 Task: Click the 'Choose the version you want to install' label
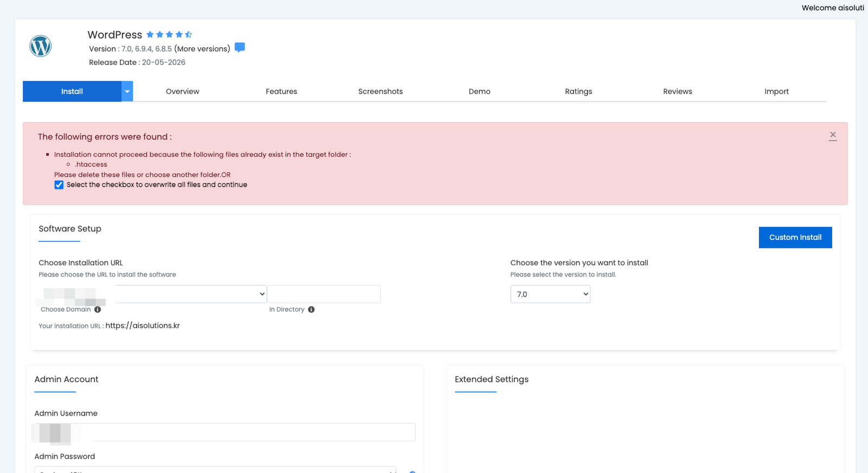point(579,263)
